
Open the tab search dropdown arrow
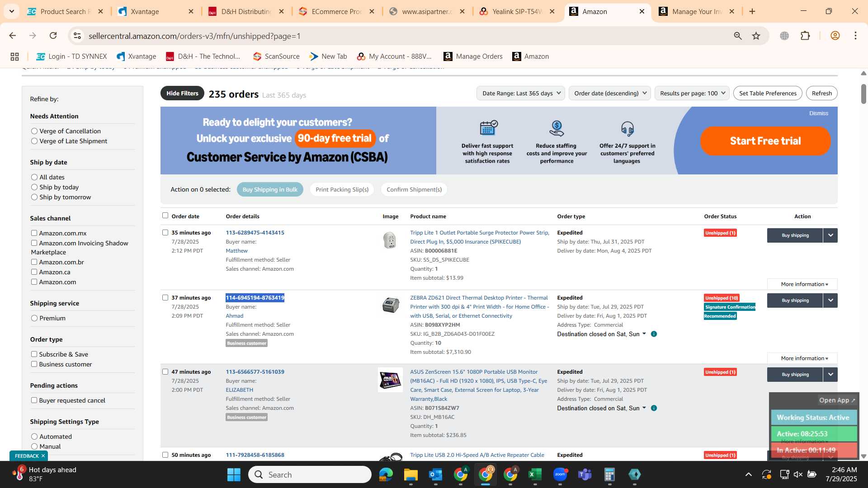11,11
